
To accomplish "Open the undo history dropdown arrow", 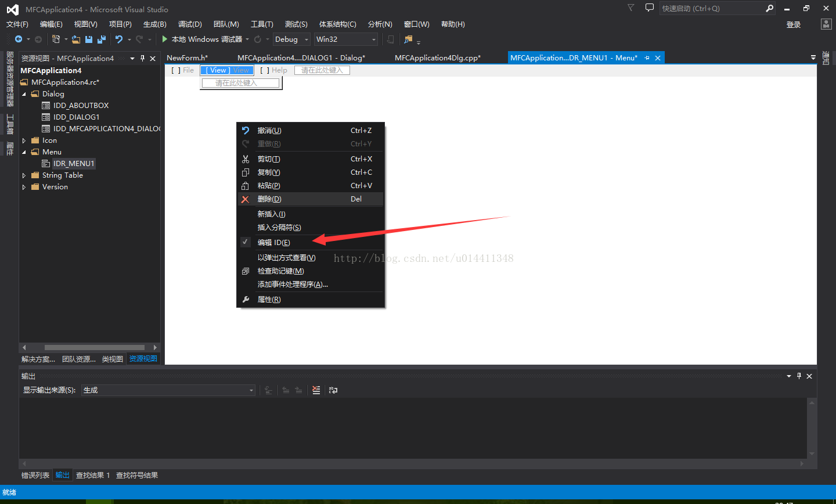I will (129, 39).
